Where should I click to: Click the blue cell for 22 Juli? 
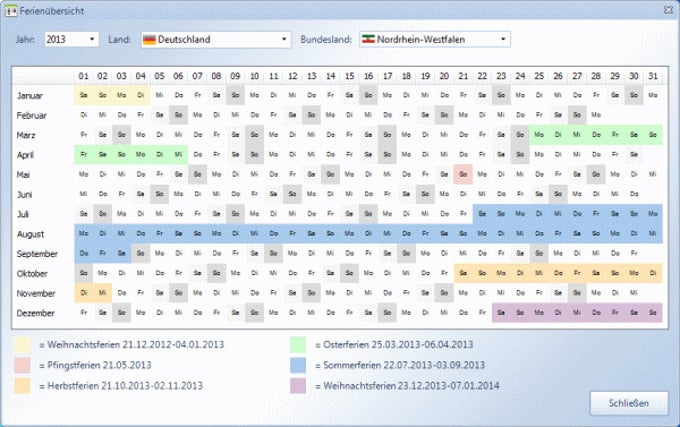[x=482, y=214]
